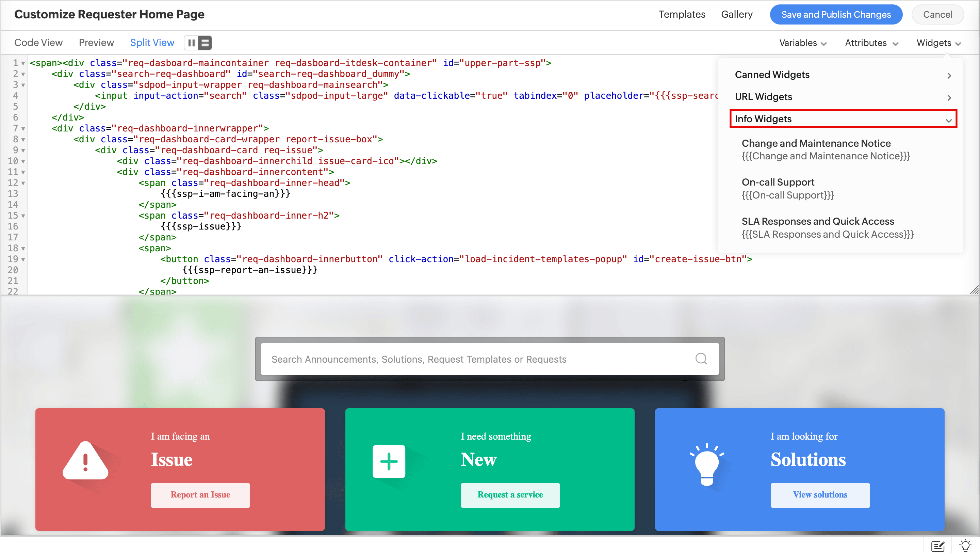Click the plus icon on New card
Image resolution: width=980 pixels, height=553 pixels.
coord(389,461)
